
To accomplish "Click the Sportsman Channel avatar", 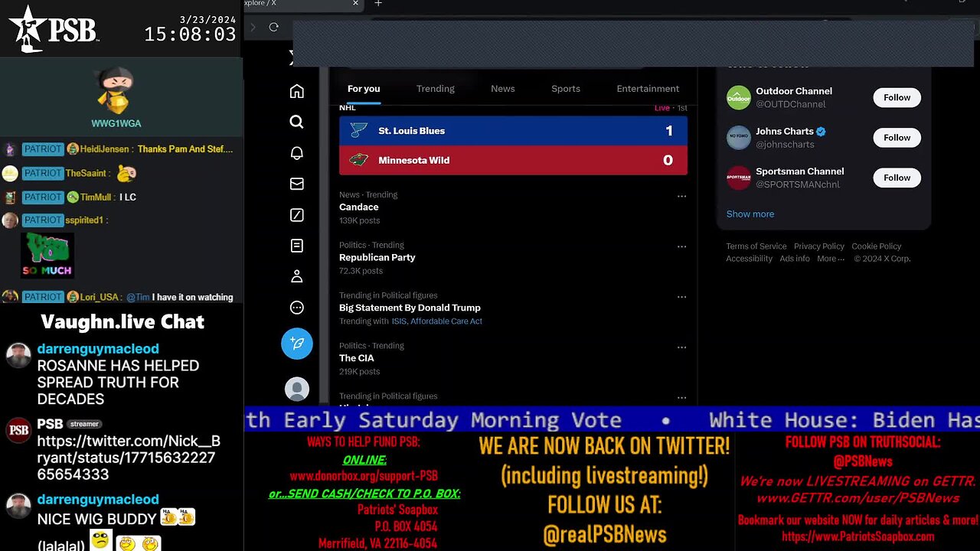I will [x=739, y=178].
